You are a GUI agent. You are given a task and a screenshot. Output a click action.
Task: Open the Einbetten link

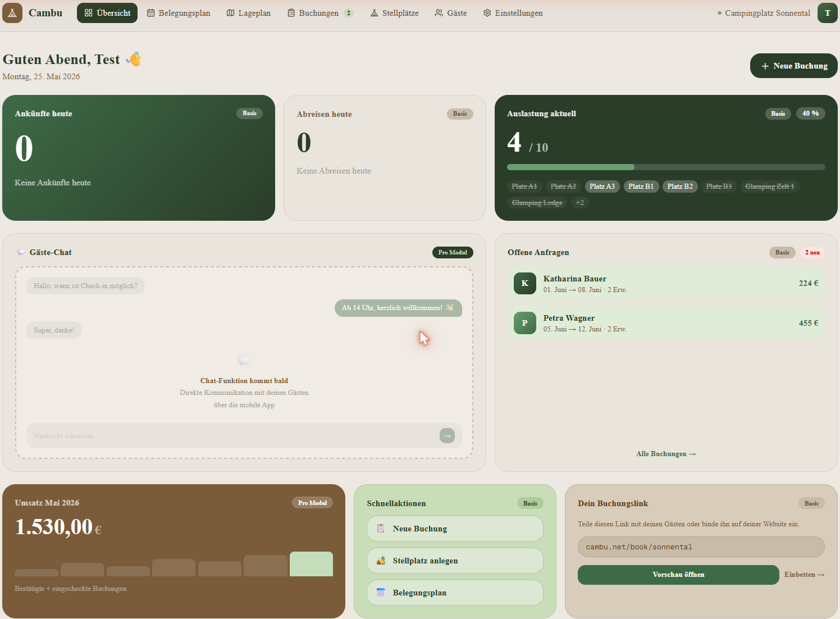click(x=804, y=575)
